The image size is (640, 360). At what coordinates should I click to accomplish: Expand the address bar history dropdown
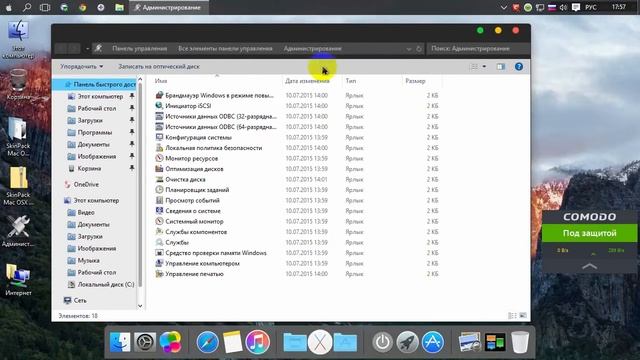409,49
